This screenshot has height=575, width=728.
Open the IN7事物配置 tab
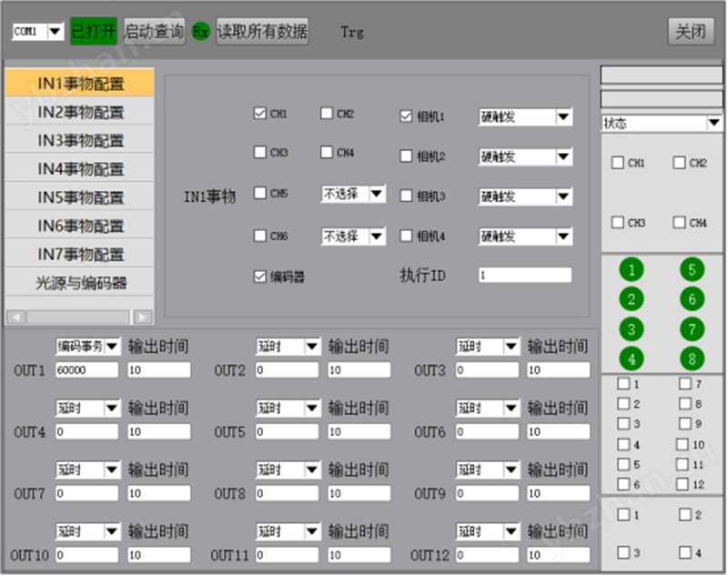click(x=80, y=255)
